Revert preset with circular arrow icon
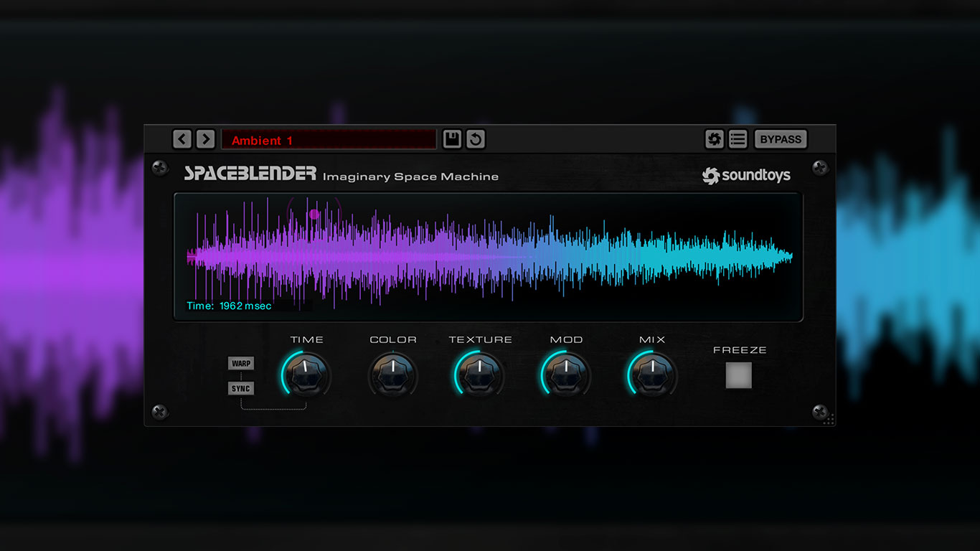980x551 pixels. click(x=475, y=139)
